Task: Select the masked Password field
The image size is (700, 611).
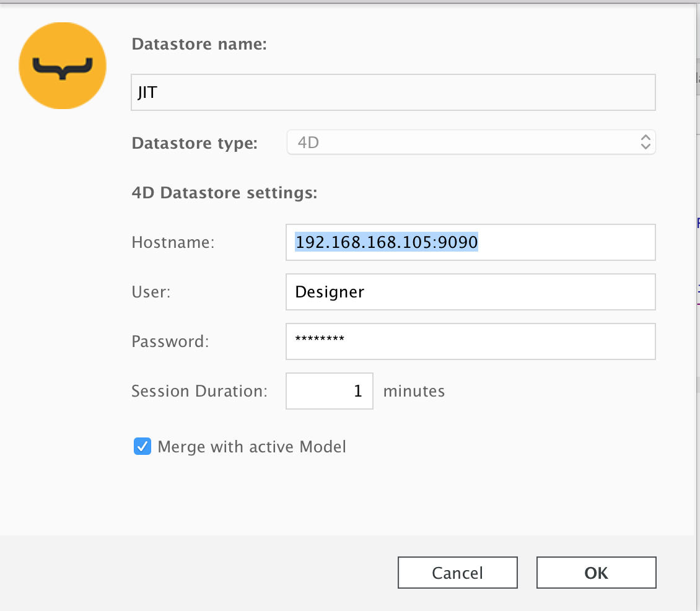Action: click(x=470, y=341)
